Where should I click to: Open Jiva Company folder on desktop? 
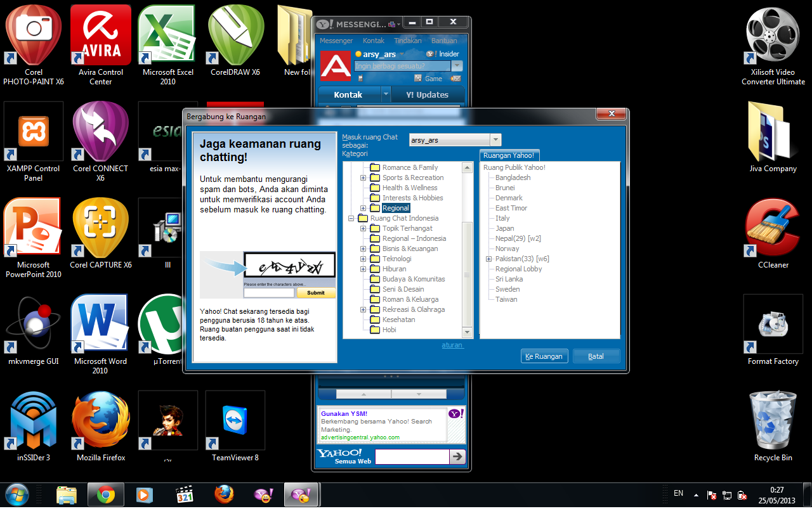(773, 137)
